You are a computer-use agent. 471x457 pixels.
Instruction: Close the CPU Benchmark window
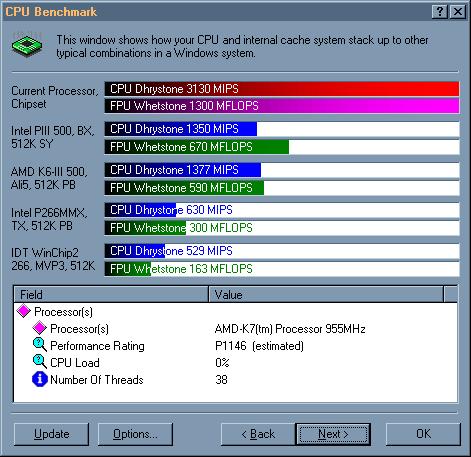[x=458, y=12]
